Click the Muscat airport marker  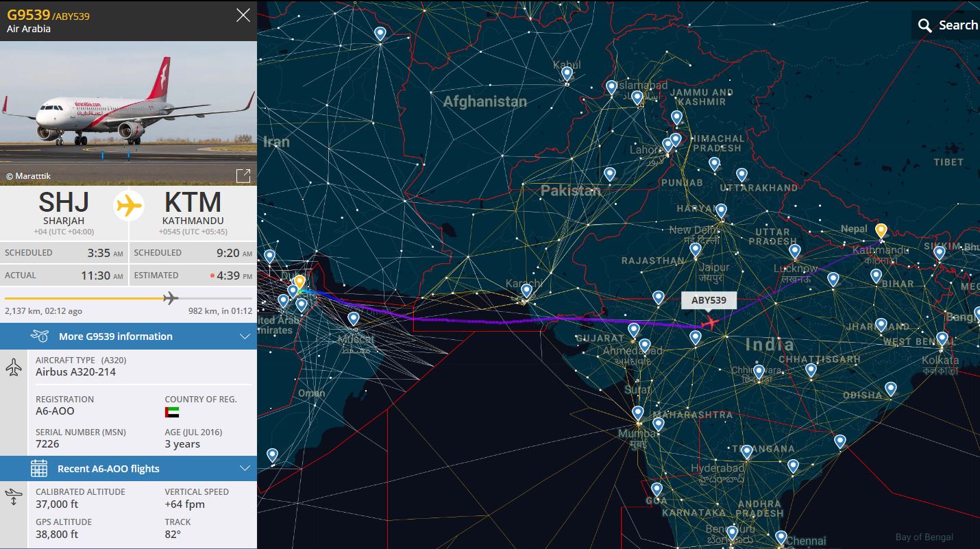pos(353,319)
